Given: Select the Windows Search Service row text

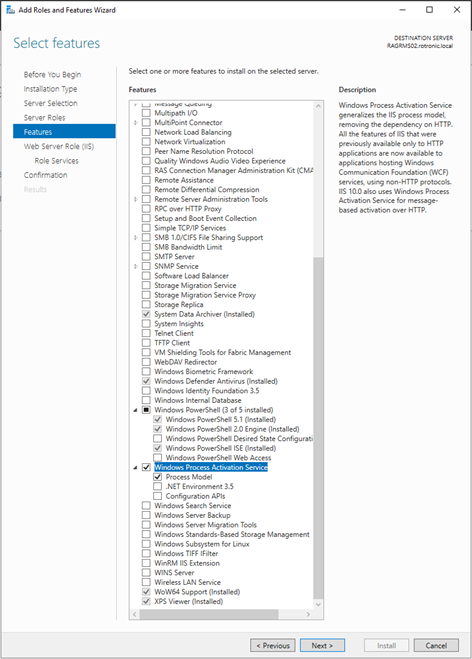Looking at the screenshot, I should (x=192, y=506).
